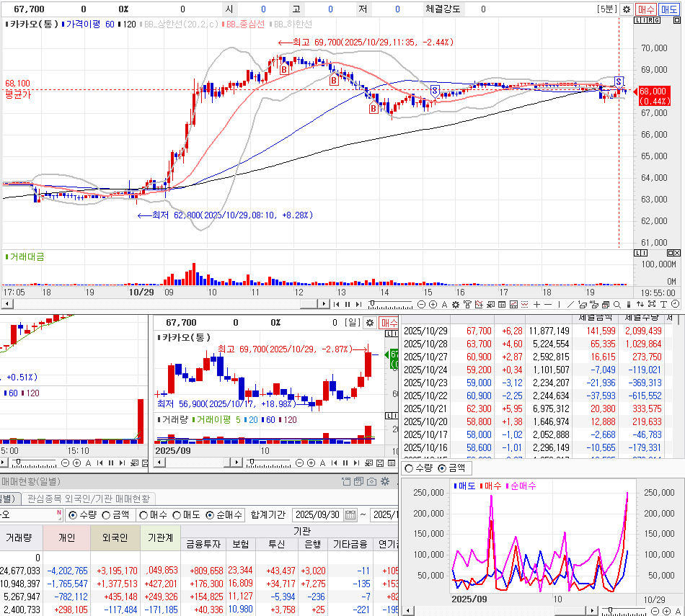Switch to 관심종목 외국인/기관 매매현황 tab
The height and width of the screenshot is (616, 685).
(x=88, y=499)
